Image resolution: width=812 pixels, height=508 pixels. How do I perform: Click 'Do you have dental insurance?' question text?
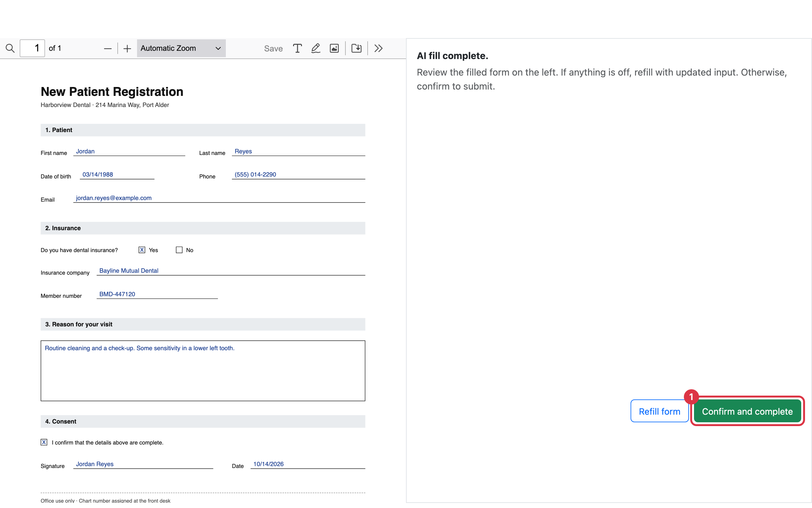[79, 250]
